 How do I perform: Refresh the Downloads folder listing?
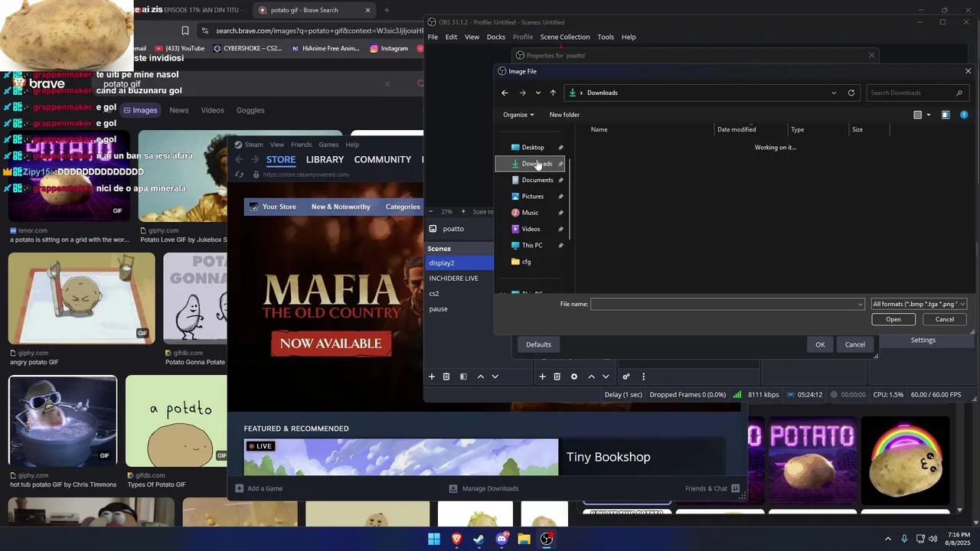(x=851, y=93)
